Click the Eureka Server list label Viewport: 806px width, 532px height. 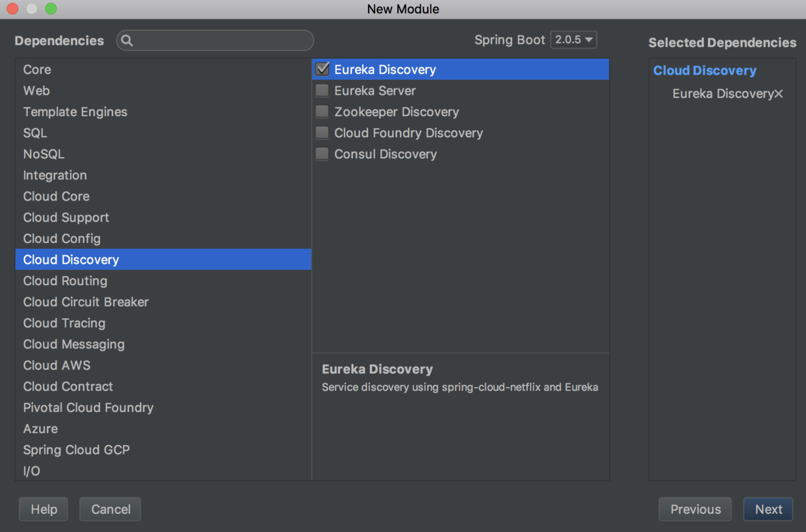tap(375, 90)
